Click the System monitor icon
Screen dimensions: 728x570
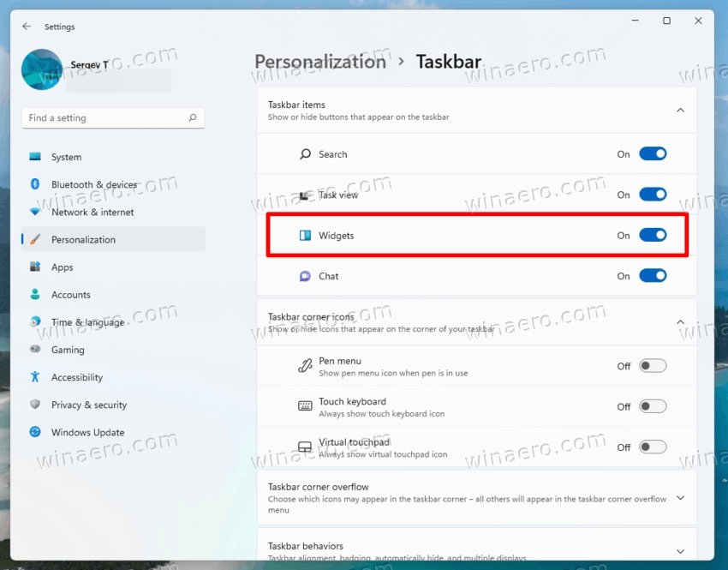click(35, 157)
